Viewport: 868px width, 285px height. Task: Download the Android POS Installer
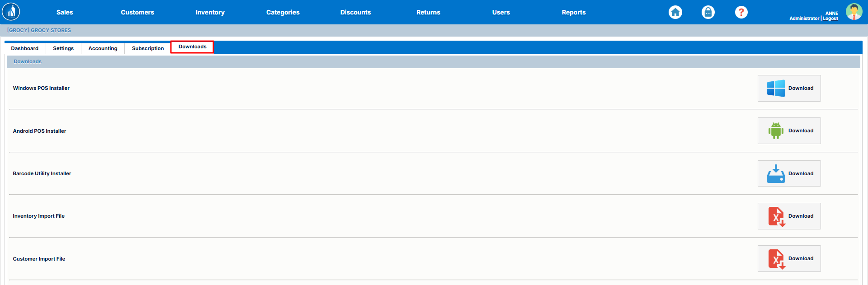[x=789, y=131]
